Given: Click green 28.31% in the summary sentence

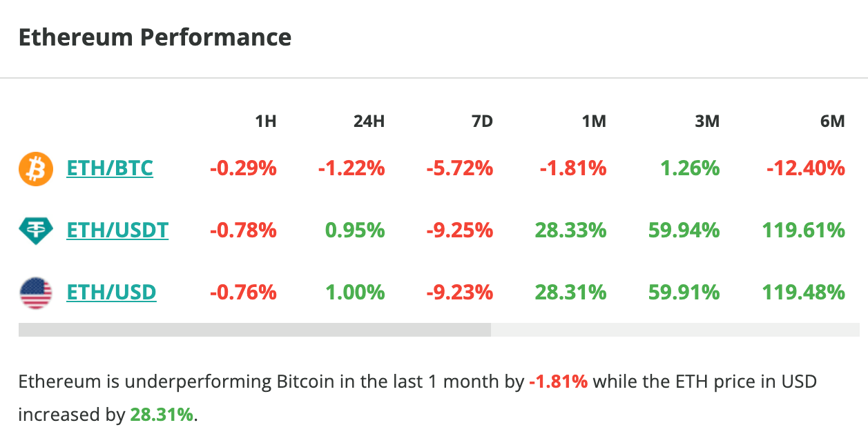Looking at the screenshot, I should [162, 415].
